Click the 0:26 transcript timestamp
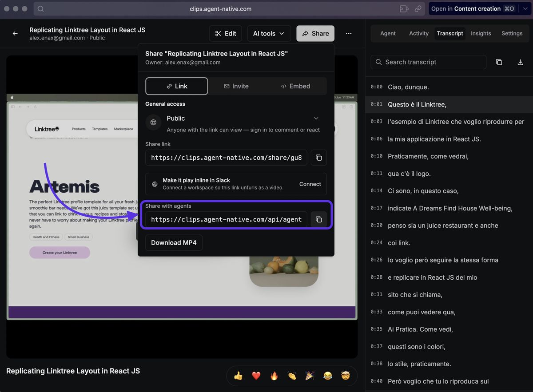The width and height of the screenshot is (533, 392). [x=376, y=260]
